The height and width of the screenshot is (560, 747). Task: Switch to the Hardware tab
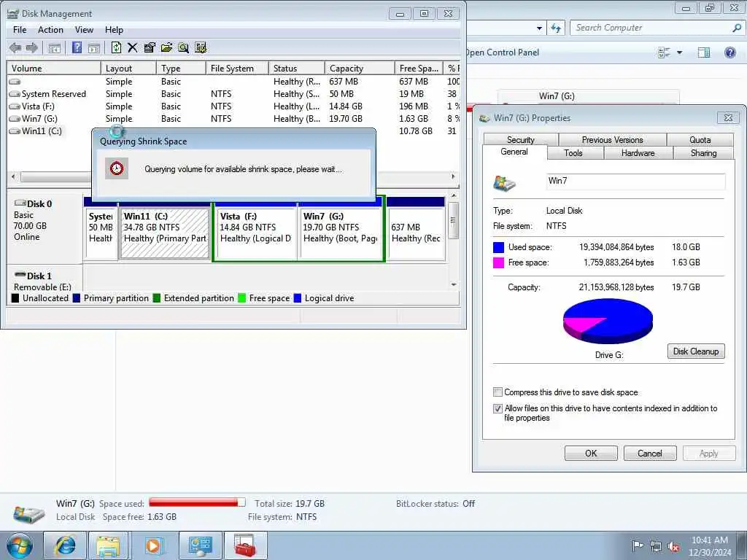pos(638,153)
